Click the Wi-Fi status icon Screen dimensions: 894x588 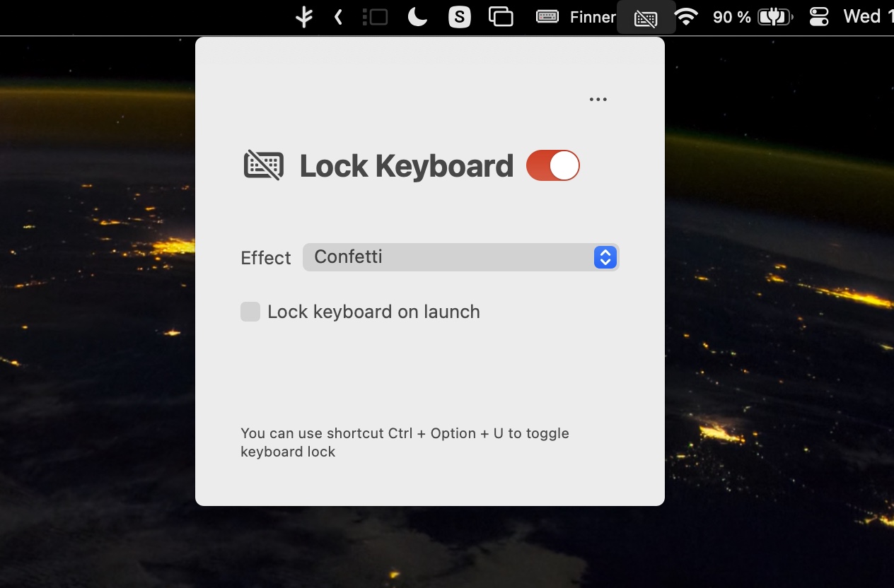(685, 17)
